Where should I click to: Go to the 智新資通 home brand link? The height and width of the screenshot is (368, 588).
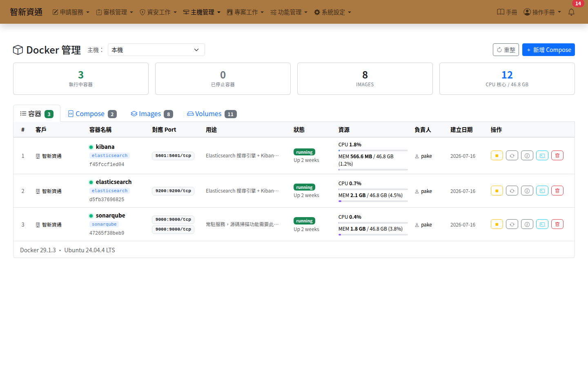26,12
